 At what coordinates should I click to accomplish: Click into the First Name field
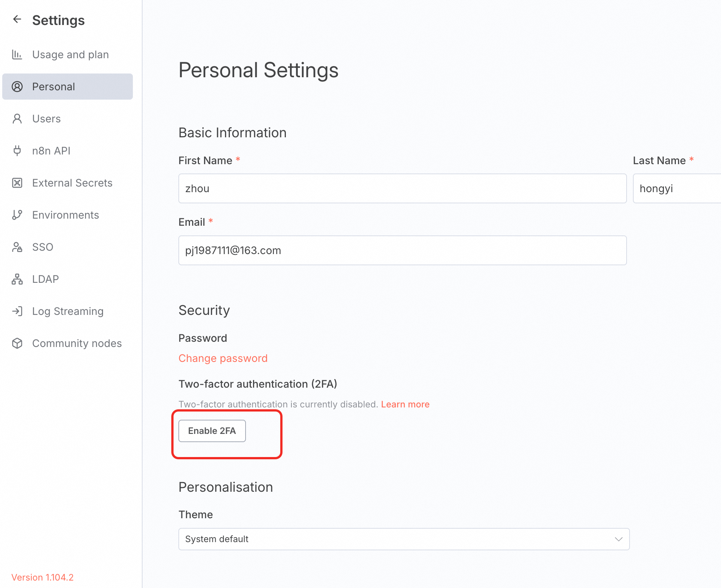click(402, 188)
